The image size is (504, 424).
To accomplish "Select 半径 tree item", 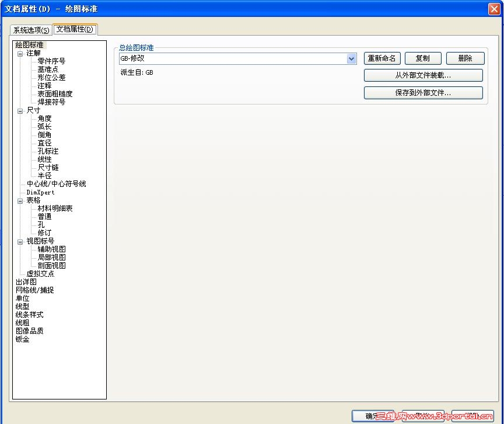I will [44, 176].
